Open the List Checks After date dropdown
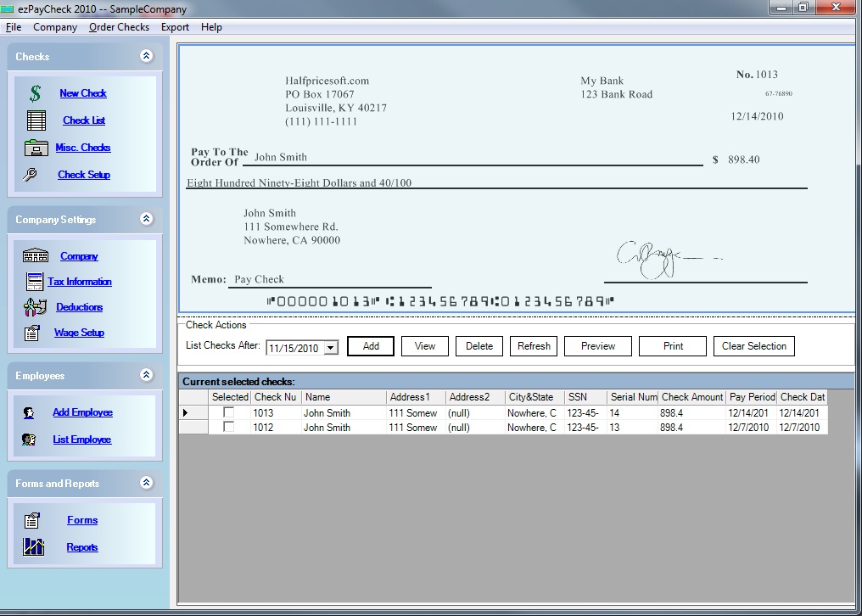The image size is (862, 616). point(330,348)
